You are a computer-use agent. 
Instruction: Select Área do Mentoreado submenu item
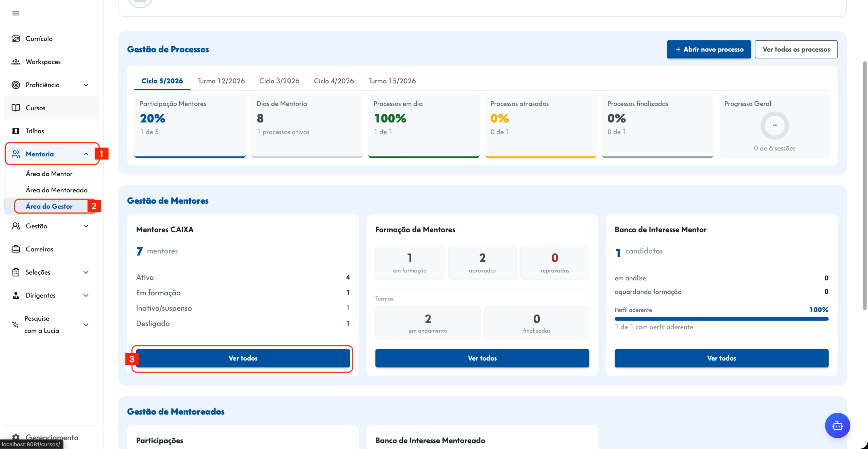57,190
